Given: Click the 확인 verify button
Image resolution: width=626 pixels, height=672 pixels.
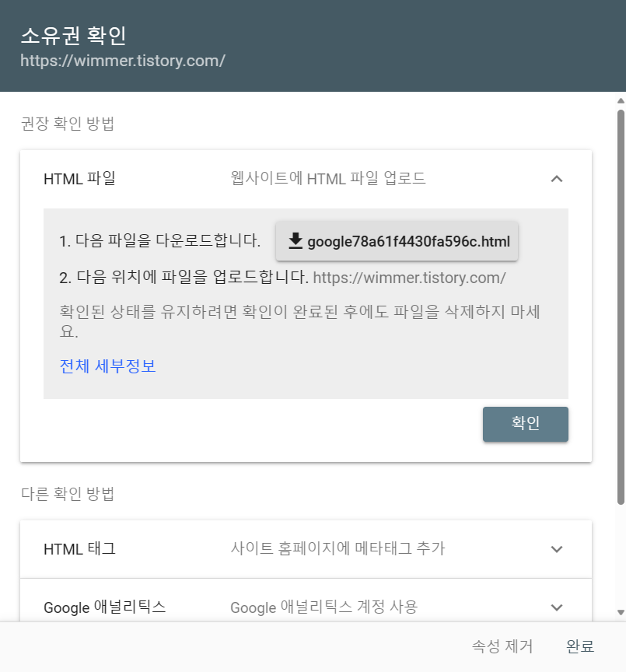Looking at the screenshot, I should 526,424.
